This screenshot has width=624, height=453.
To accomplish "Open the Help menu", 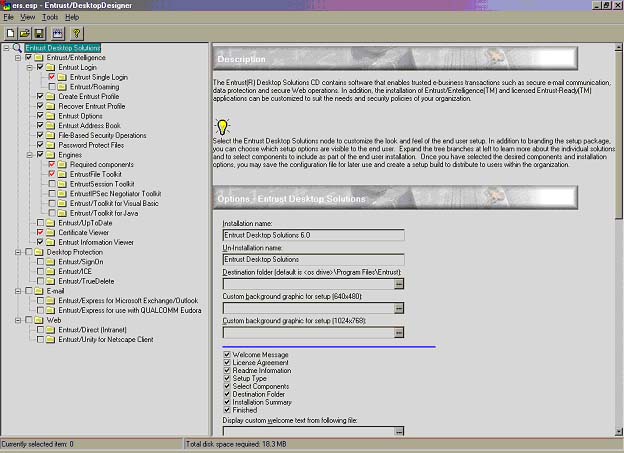I will click(72, 17).
